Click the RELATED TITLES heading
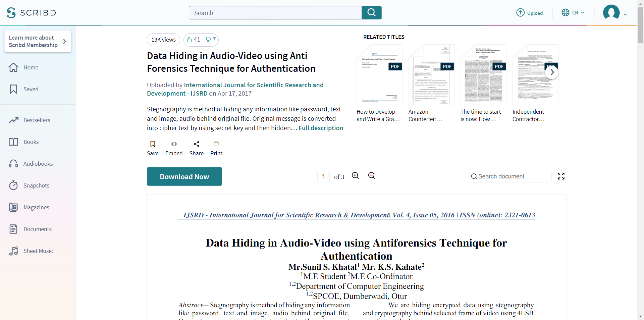The height and width of the screenshot is (320, 644). 384,37
